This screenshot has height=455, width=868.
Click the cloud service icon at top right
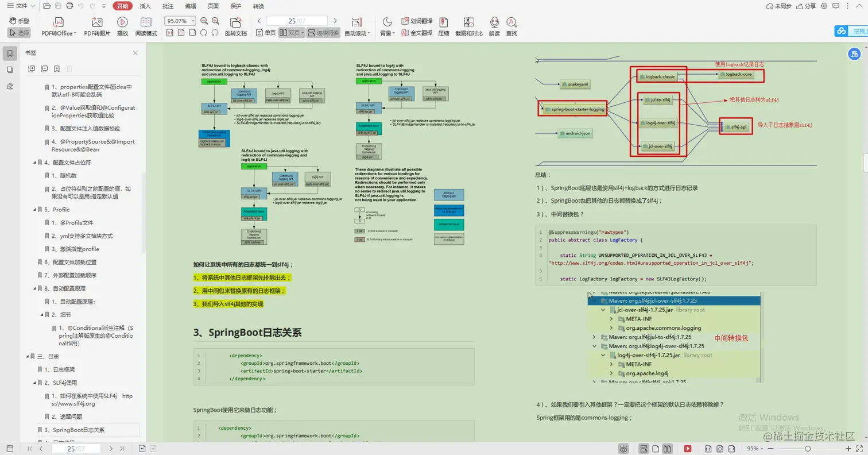coord(840,31)
